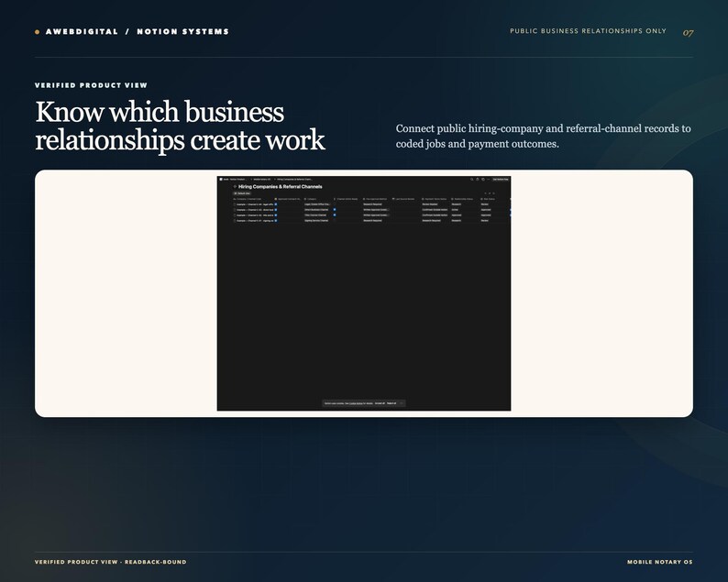728x582 pixels.
Task: Click the Legal / Estate Office category tag
Action: [317, 204]
